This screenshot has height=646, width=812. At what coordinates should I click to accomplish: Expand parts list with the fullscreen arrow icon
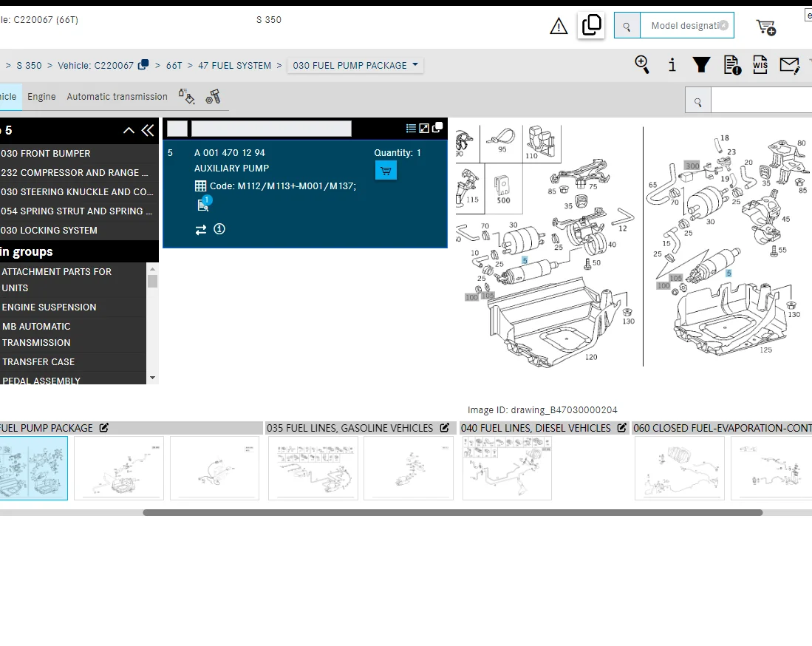coord(424,128)
